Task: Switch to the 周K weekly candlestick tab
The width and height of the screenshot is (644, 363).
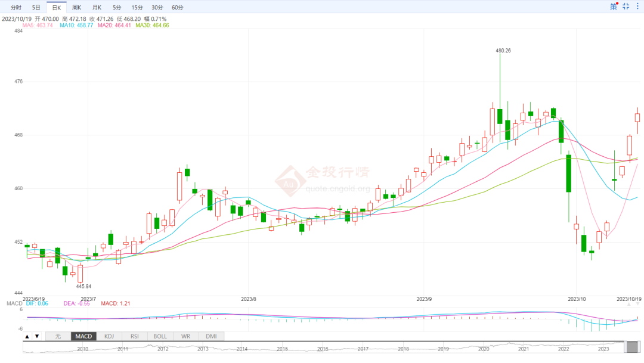Action: pyautogui.click(x=77, y=7)
